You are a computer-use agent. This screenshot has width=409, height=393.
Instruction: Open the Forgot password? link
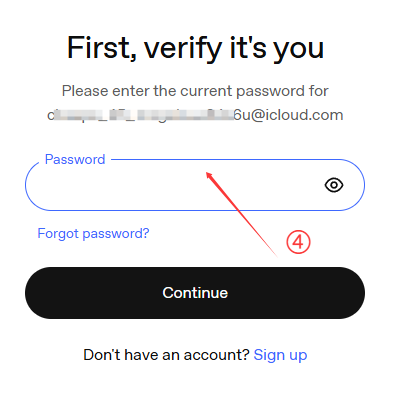tap(93, 234)
